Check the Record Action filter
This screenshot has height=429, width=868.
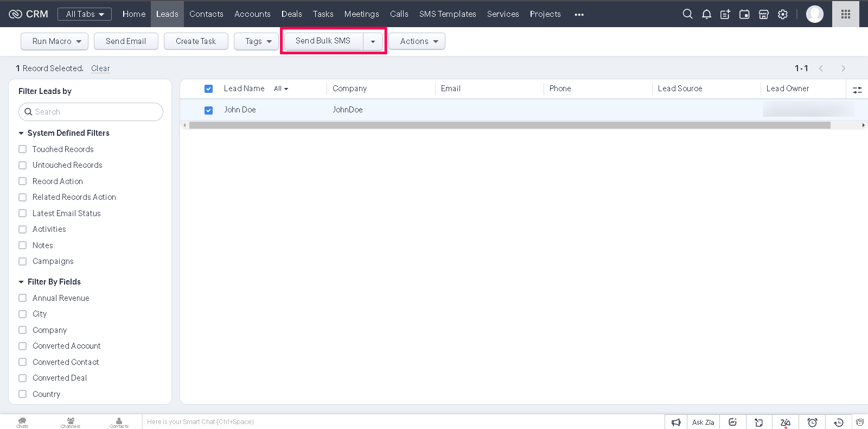23,181
